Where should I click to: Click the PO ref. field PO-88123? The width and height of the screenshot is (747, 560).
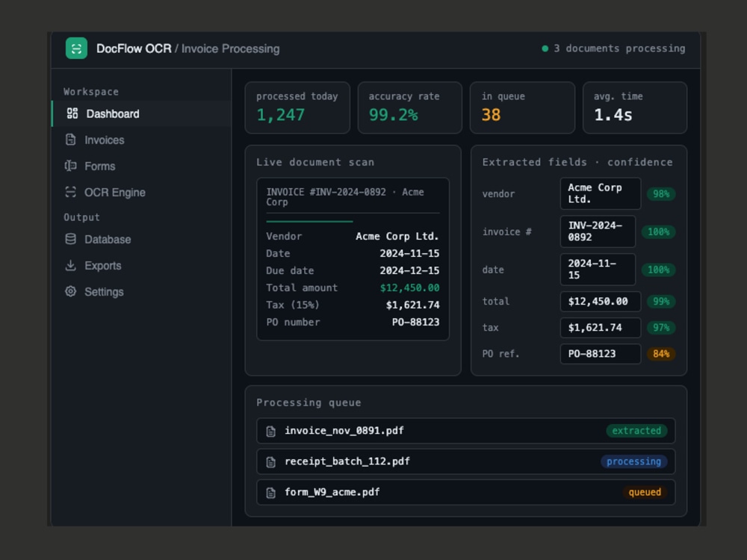[x=601, y=354]
